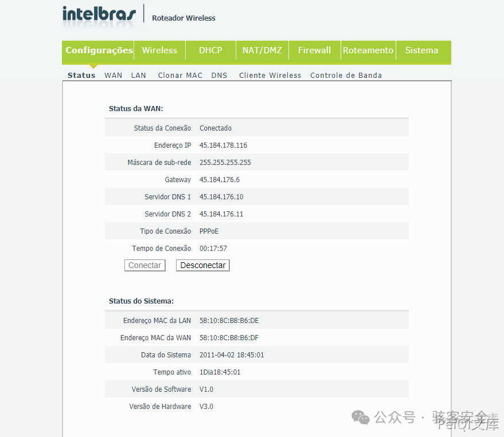Click the Endereço IP label
This screenshot has width=504, height=437.
(x=173, y=145)
